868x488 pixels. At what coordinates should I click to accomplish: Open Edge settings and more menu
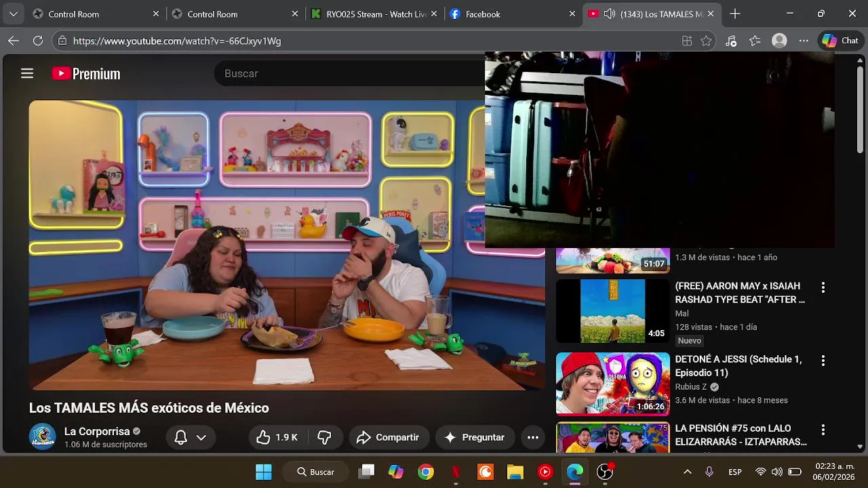click(804, 41)
